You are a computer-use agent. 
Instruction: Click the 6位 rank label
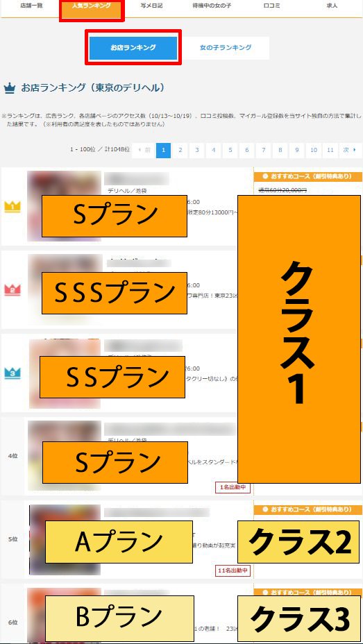click(12, 622)
